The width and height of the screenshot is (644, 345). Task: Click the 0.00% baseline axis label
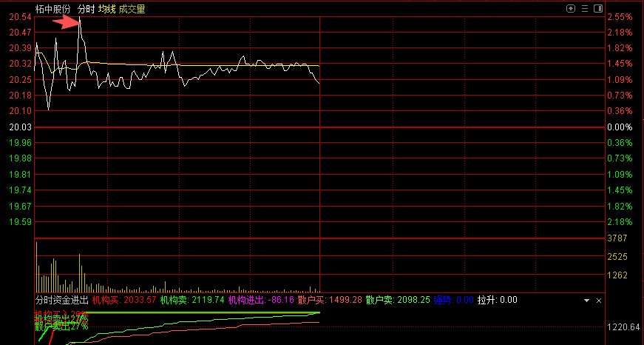(x=620, y=127)
